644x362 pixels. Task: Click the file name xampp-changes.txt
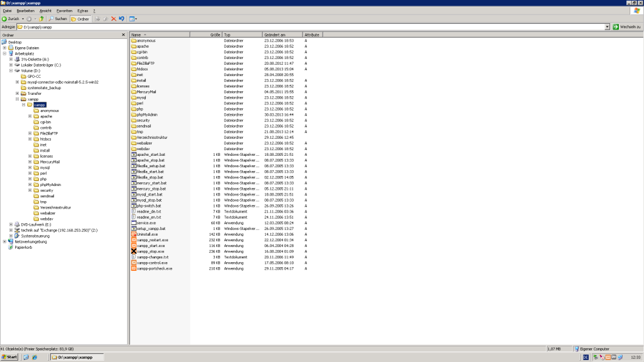[x=153, y=257]
